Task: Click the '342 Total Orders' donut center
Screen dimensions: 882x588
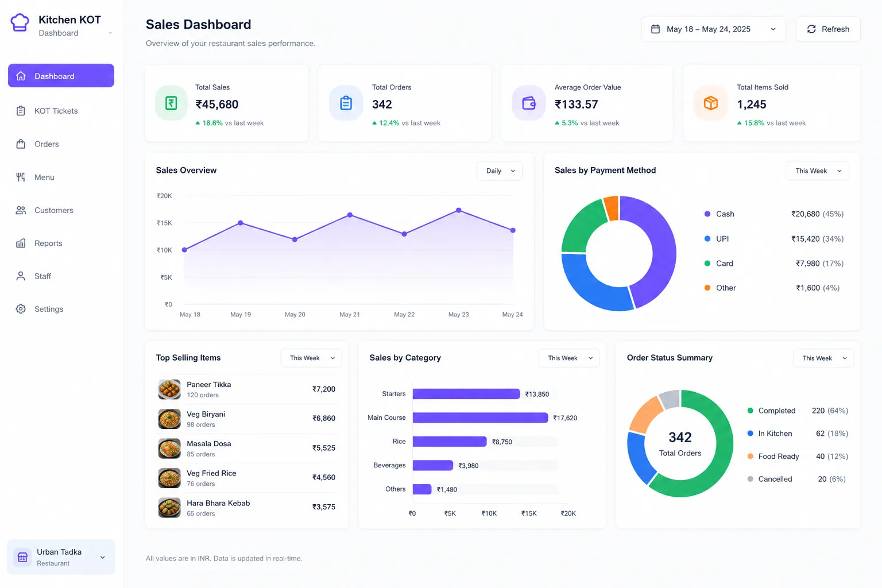Action: click(680, 444)
